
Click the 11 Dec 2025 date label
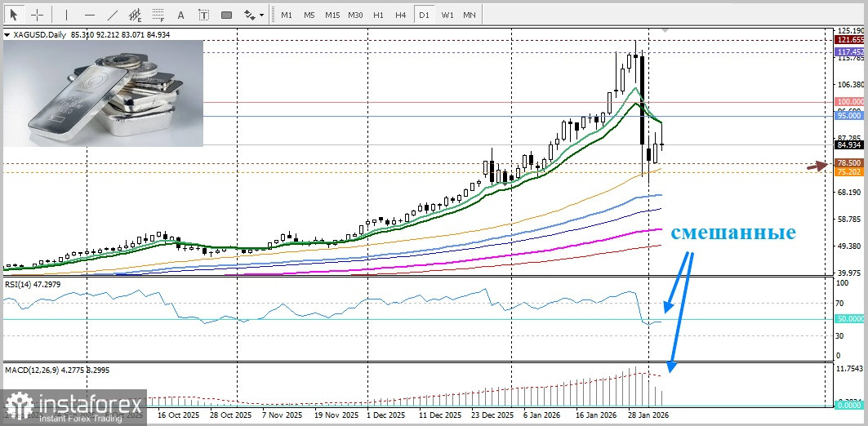[440, 415]
